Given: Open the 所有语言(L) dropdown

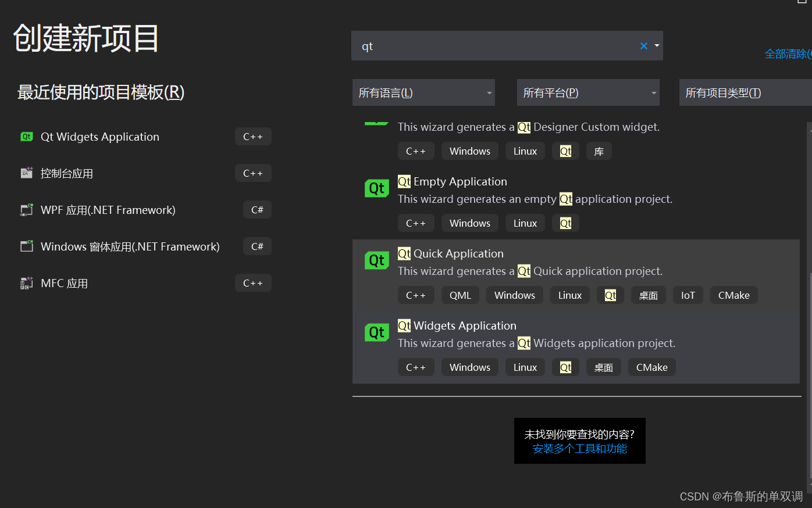Looking at the screenshot, I should (423, 92).
